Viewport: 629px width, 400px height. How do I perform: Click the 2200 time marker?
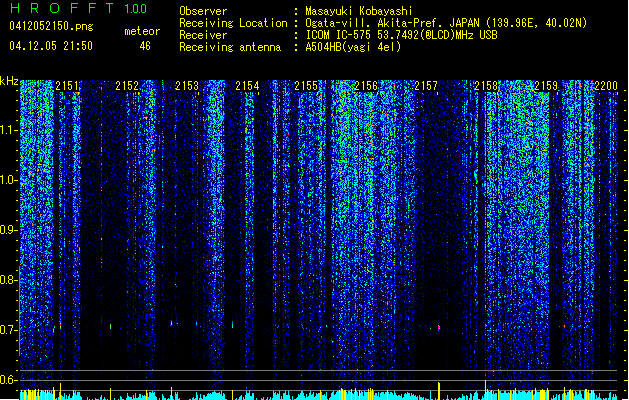(606, 85)
